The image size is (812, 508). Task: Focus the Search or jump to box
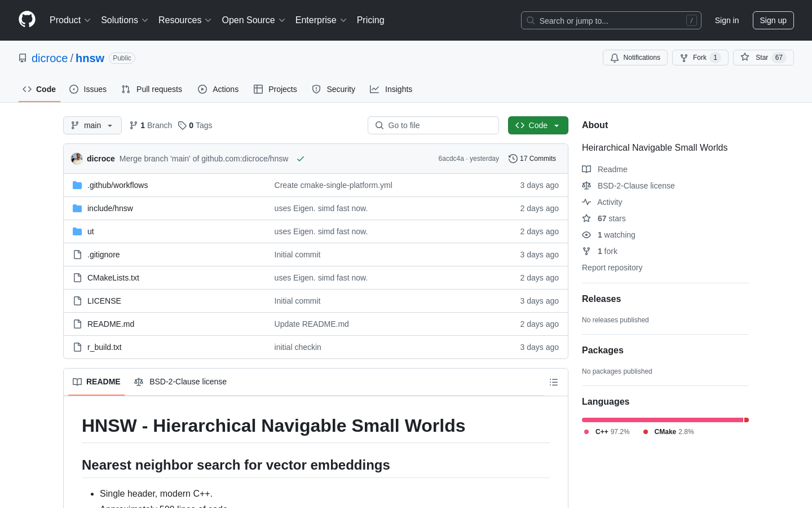click(x=611, y=20)
